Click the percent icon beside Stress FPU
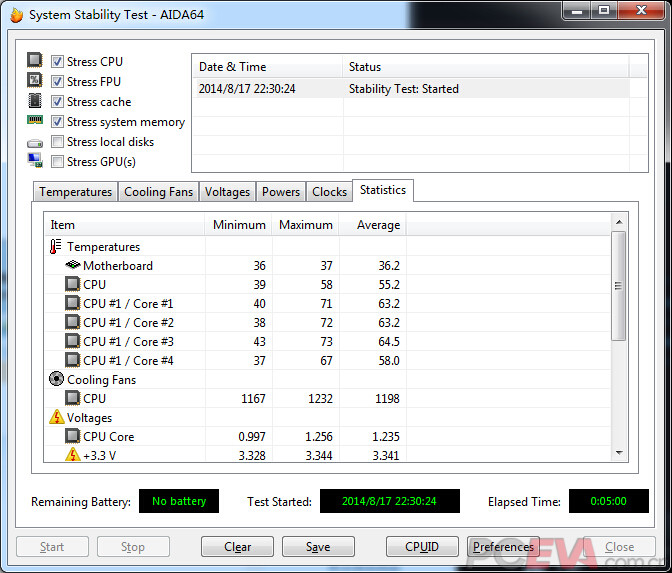The image size is (672, 573). click(35, 80)
